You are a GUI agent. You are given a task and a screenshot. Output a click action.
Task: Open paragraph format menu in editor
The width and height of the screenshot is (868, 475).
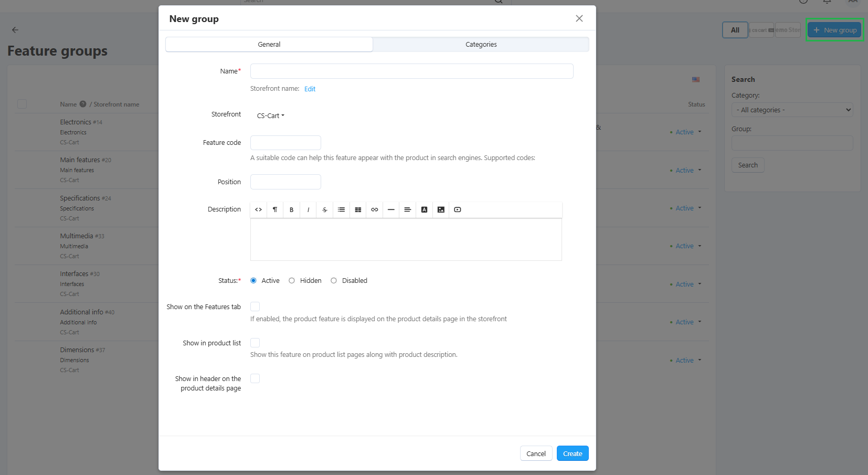click(x=275, y=209)
